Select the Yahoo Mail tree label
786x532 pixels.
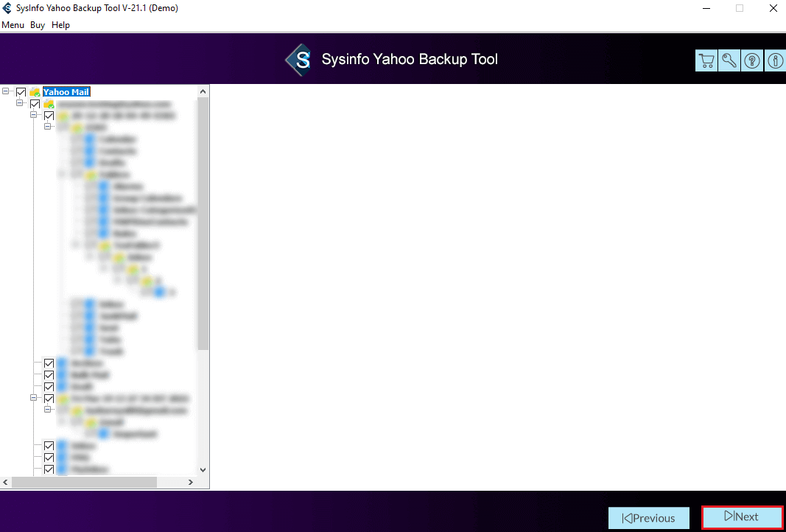(x=66, y=92)
